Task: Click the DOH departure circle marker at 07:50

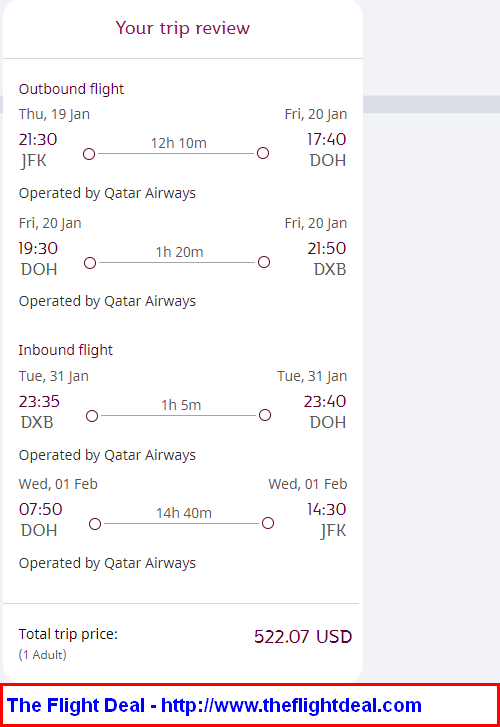Action: click(95, 524)
